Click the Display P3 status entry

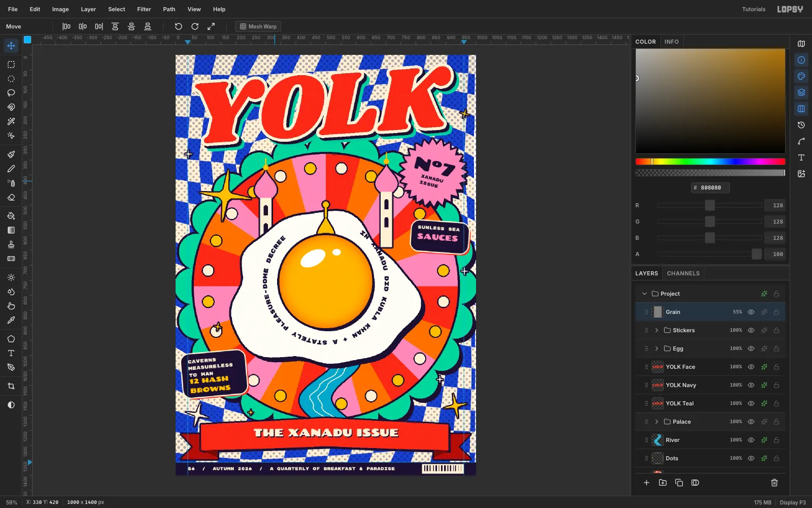793,502
